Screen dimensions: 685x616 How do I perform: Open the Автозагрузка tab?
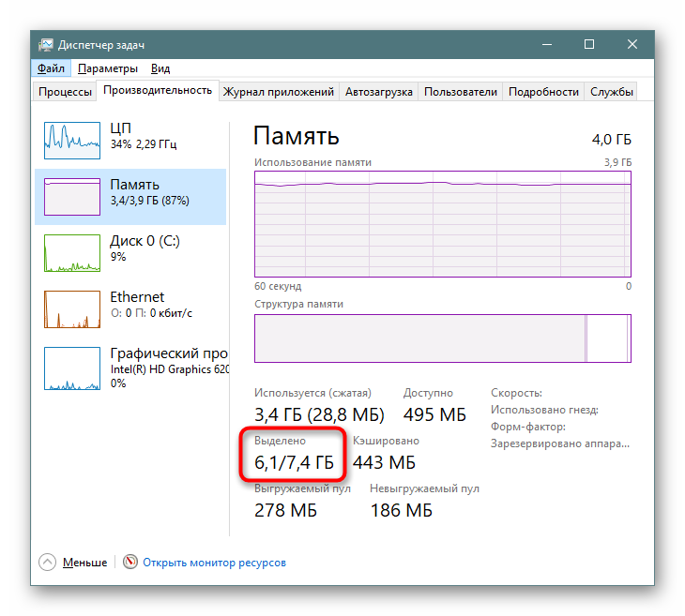[x=379, y=92]
